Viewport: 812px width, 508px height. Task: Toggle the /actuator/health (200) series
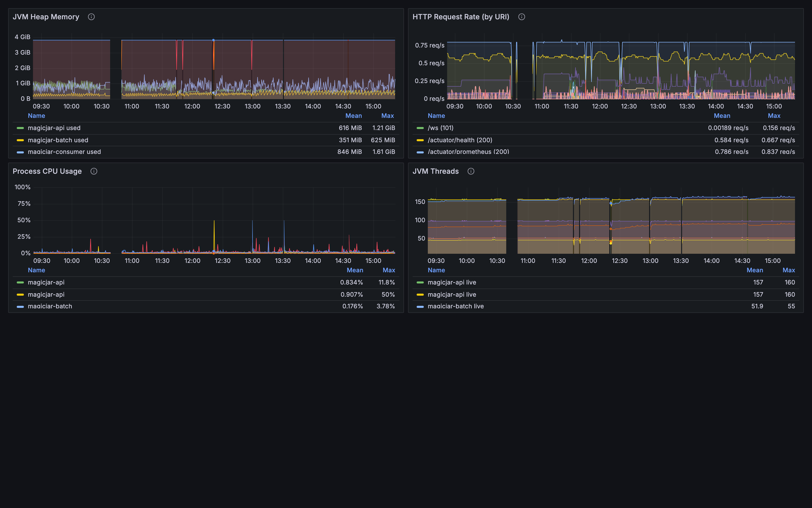tap(460, 140)
